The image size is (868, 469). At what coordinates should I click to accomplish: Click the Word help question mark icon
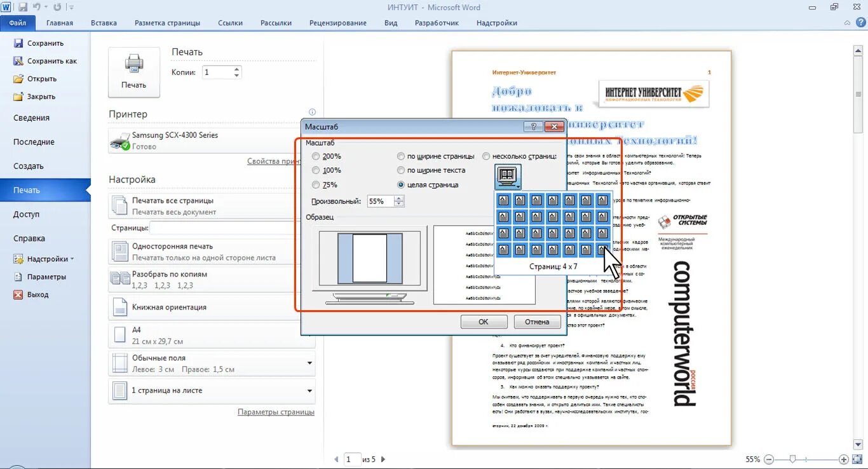pyautogui.click(x=860, y=22)
